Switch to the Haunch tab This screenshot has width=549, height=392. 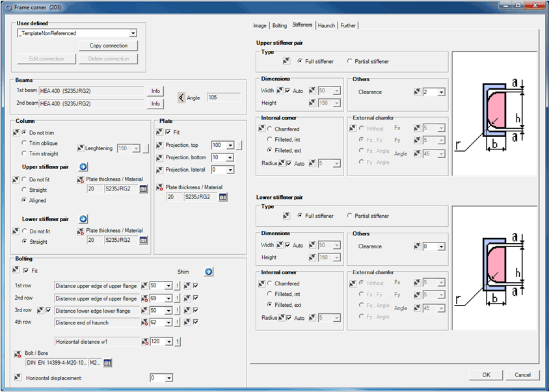coord(327,25)
